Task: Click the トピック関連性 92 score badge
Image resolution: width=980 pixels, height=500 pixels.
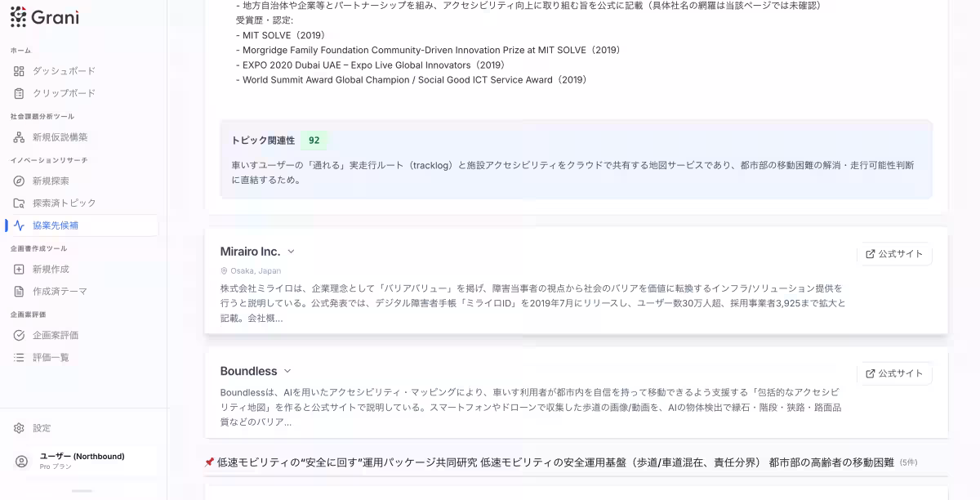Action: (314, 141)
